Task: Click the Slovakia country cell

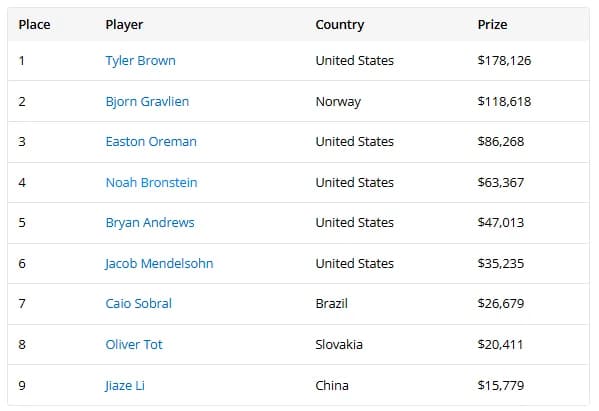Action: (x=339, y=345)
